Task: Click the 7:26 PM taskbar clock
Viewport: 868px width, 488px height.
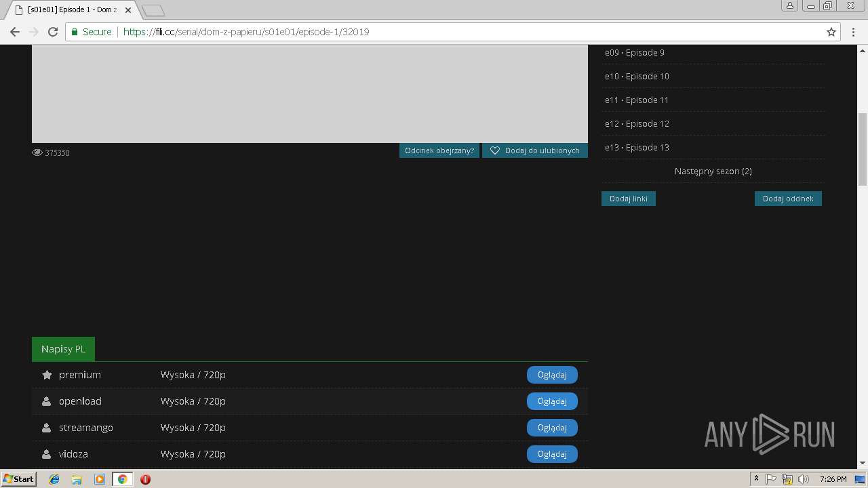Action: (833, 479)
